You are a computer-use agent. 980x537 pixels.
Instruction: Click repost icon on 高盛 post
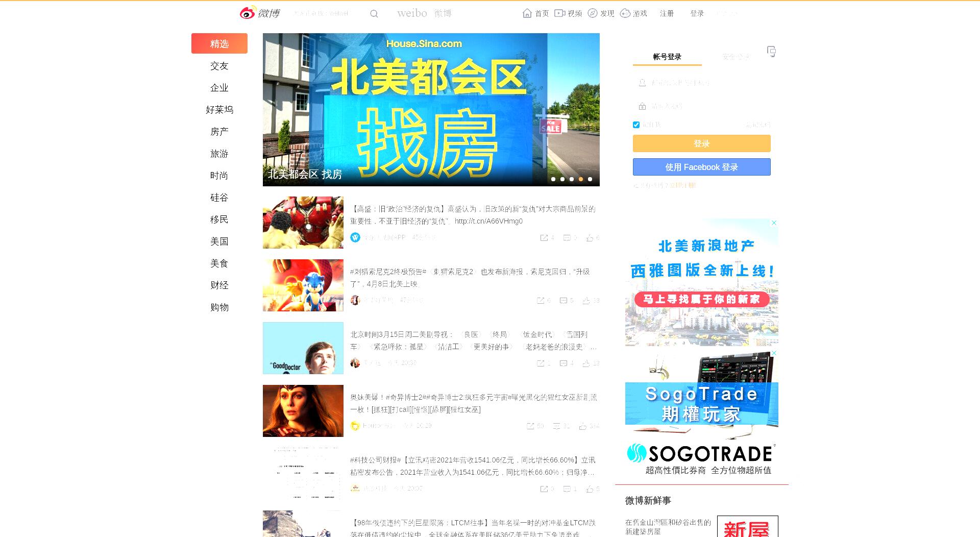[544, 238]
